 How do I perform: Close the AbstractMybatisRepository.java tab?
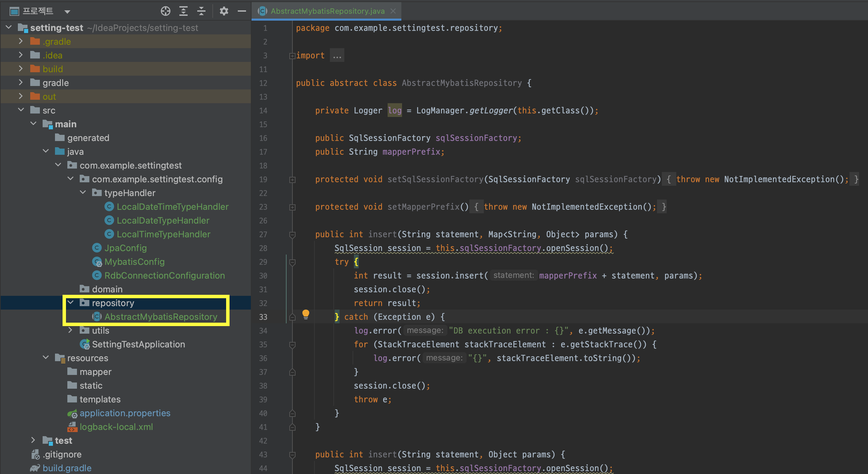(x=393, y=11)
